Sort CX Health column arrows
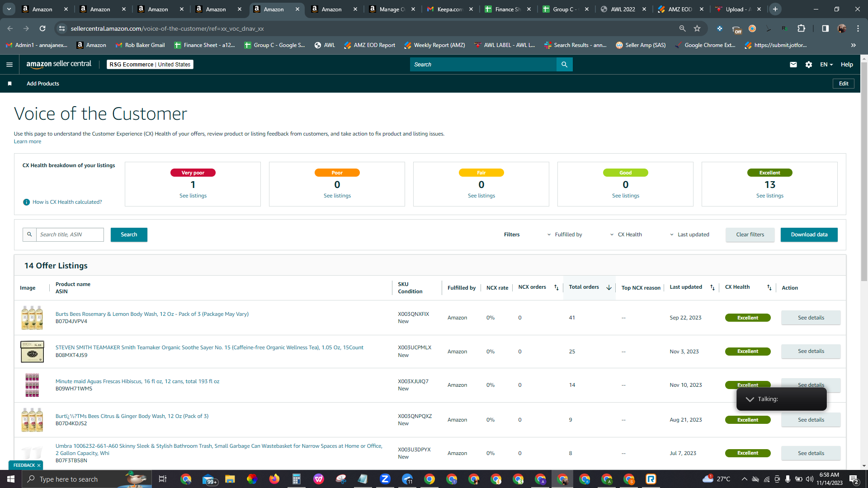 tap(769, 288)
